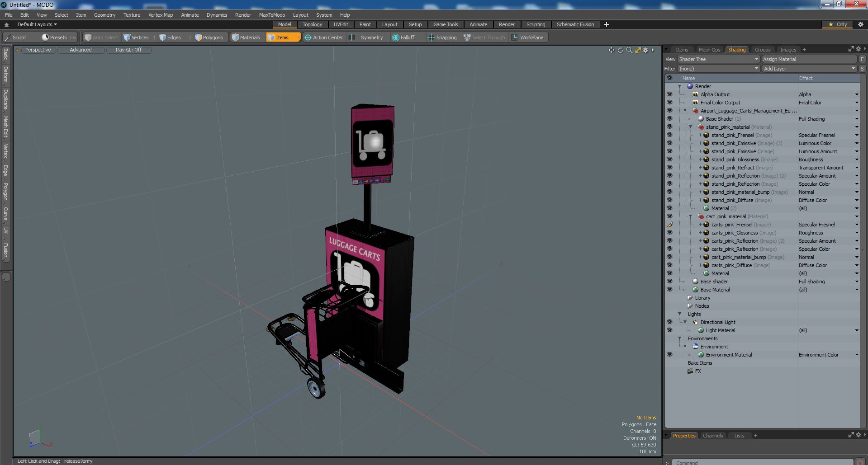The width and height of the screenshot is (868, 465).
Task: Click in the Command input field
Action: tap(763, 462)
